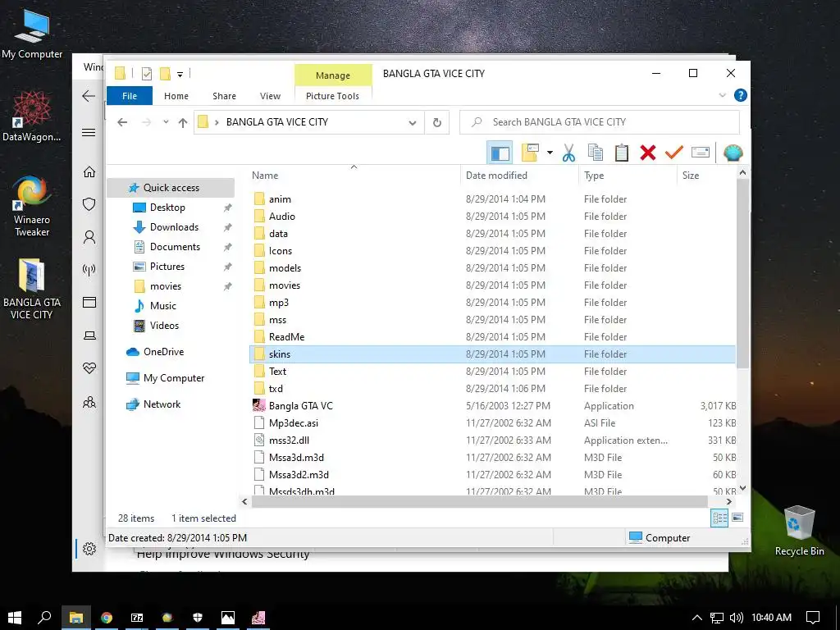This screenshot has height=630, width=840.
Task: Click Windows Security Firewall network icon
Action: click(89, 269)
